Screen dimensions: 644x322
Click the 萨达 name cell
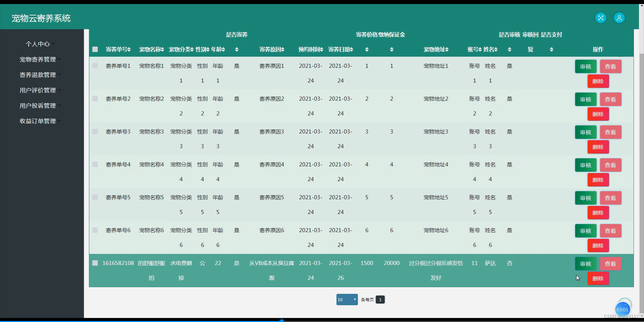tap(490, 263)
